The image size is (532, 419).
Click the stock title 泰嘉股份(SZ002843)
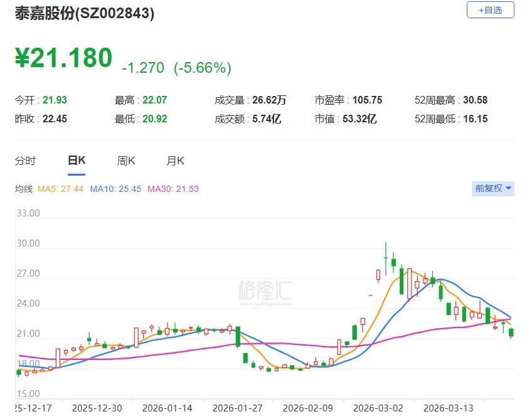point(85,13)
